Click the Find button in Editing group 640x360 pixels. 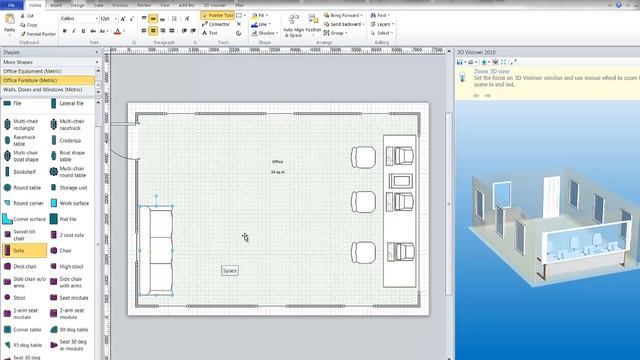coord(380,16)
